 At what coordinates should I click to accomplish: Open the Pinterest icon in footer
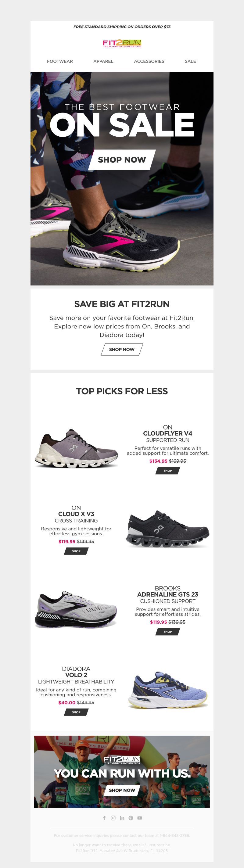pos(131,818)
